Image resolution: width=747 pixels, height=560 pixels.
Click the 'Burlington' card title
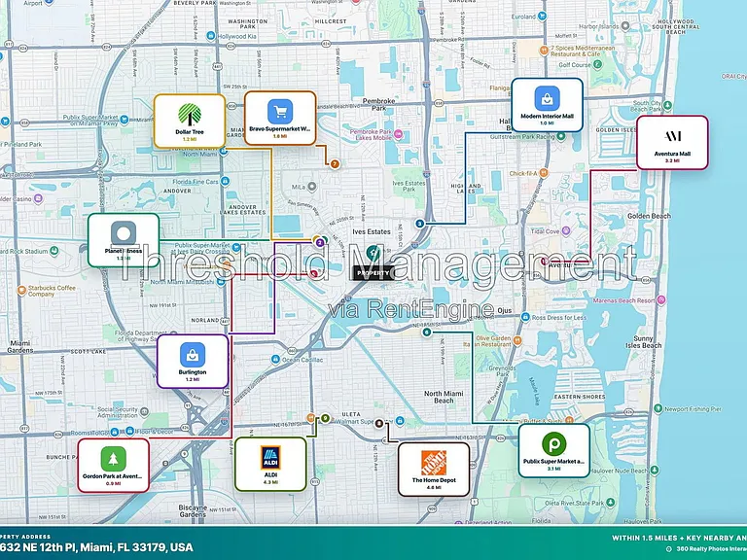pyautogui.click(x=193, y=372)
